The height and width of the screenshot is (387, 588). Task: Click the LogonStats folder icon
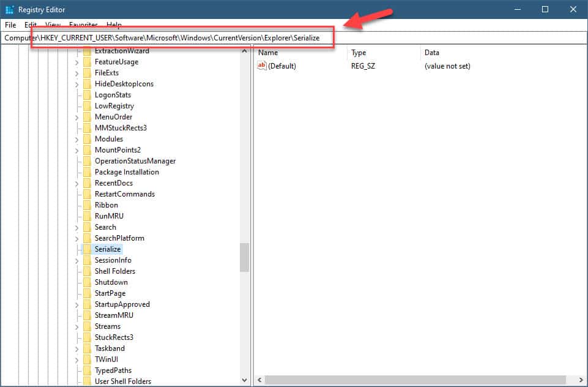(x=87, y=95)
